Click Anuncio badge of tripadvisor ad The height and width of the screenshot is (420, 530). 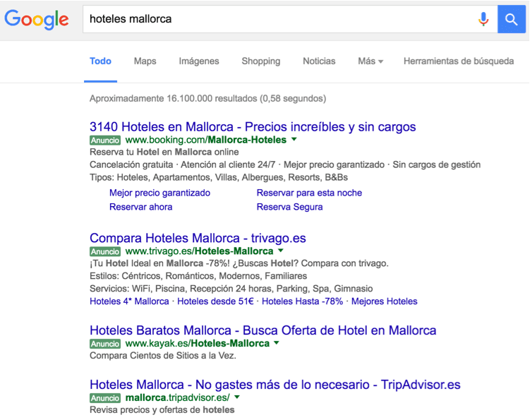click(105, 398)
